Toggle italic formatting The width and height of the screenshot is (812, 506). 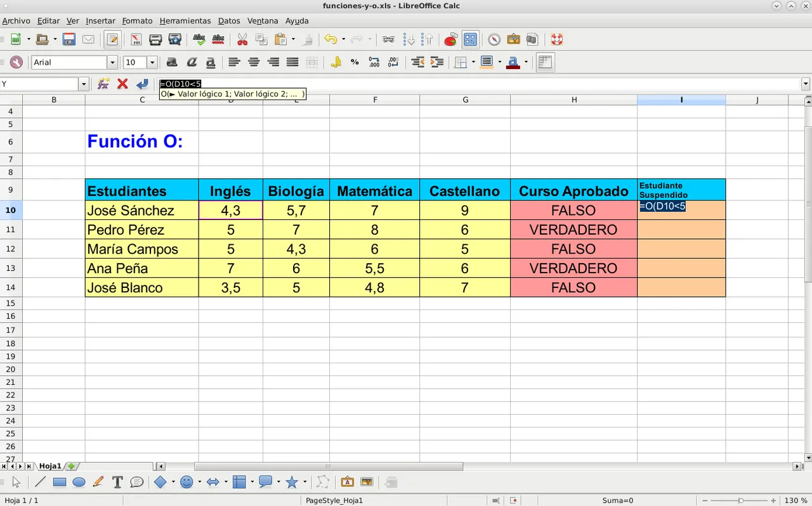(x=191, y=62)
